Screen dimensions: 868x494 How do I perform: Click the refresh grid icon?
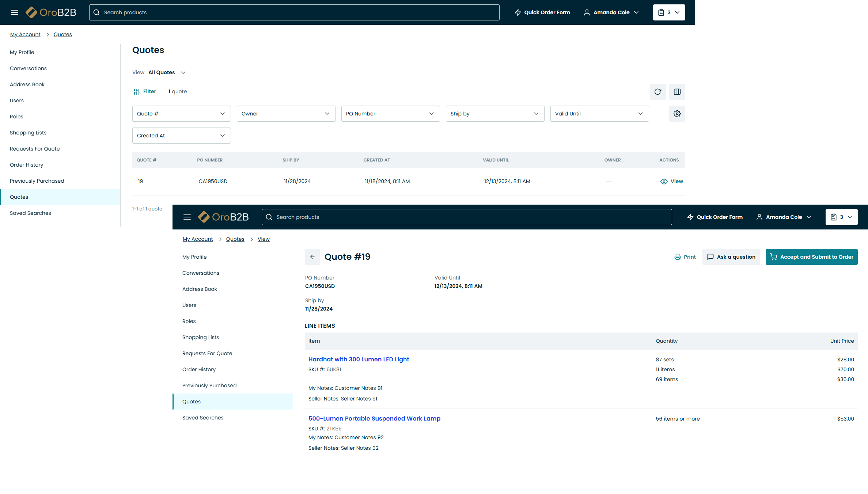657,92
